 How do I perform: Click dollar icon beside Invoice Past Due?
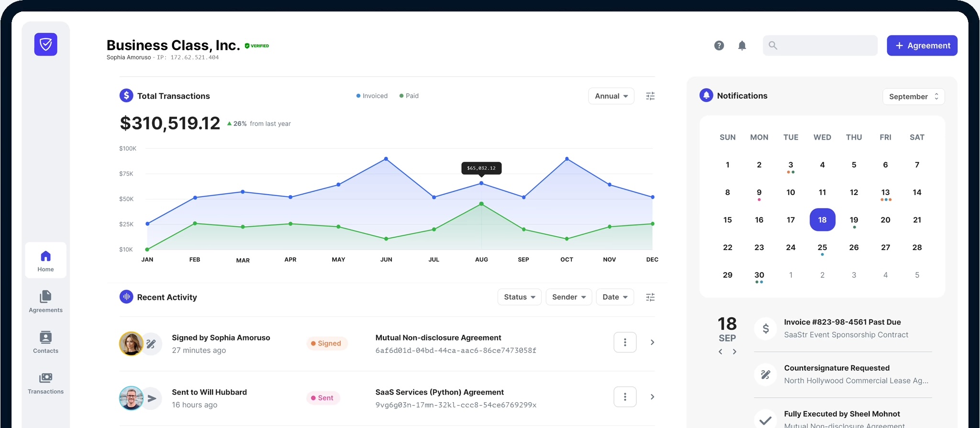765,329
